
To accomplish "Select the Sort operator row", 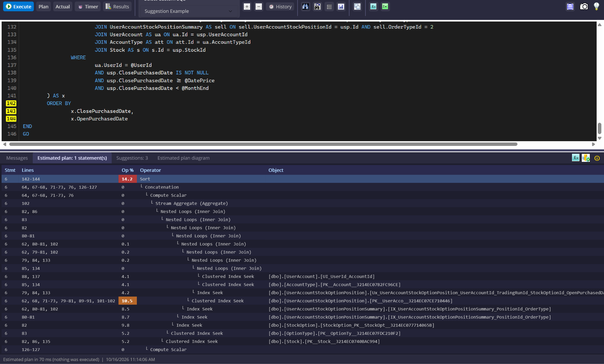I will click(302, 179).
